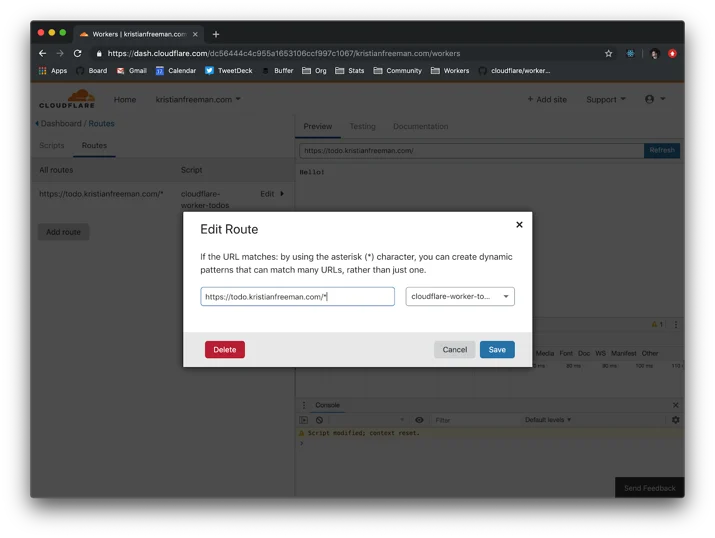Image resolution: width=715 pixels, height=538 pixels.
Task: Click the Cloudflare logo
Action: click(67, 98)
